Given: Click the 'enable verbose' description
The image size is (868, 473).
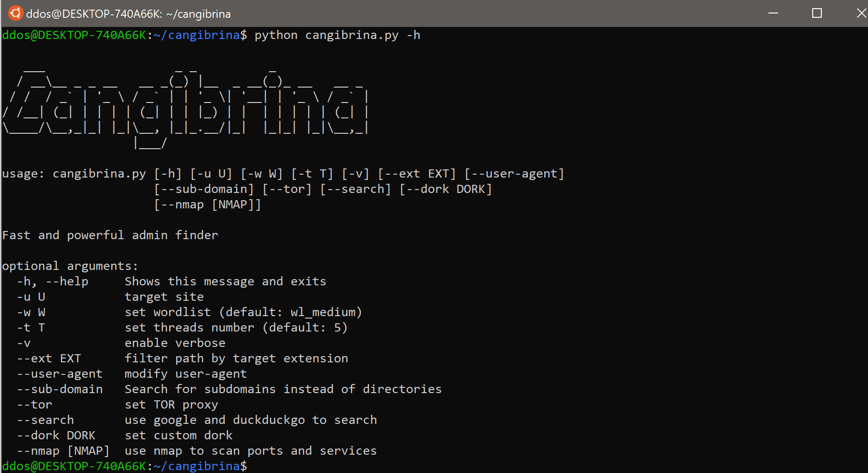Looking at the screenshot, I should point(175,343).
